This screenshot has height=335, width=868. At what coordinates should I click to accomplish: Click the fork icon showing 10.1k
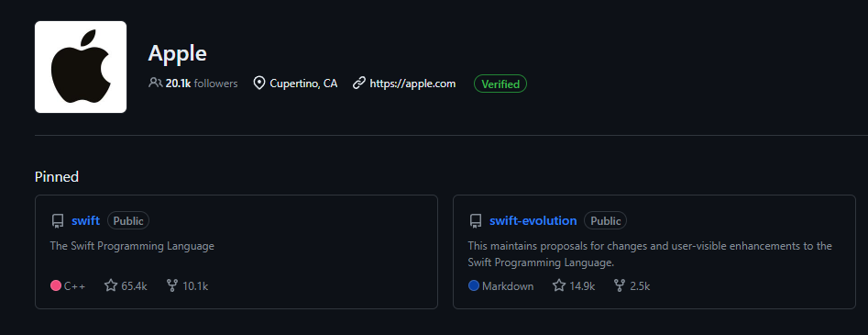click(x=172, y=285)
